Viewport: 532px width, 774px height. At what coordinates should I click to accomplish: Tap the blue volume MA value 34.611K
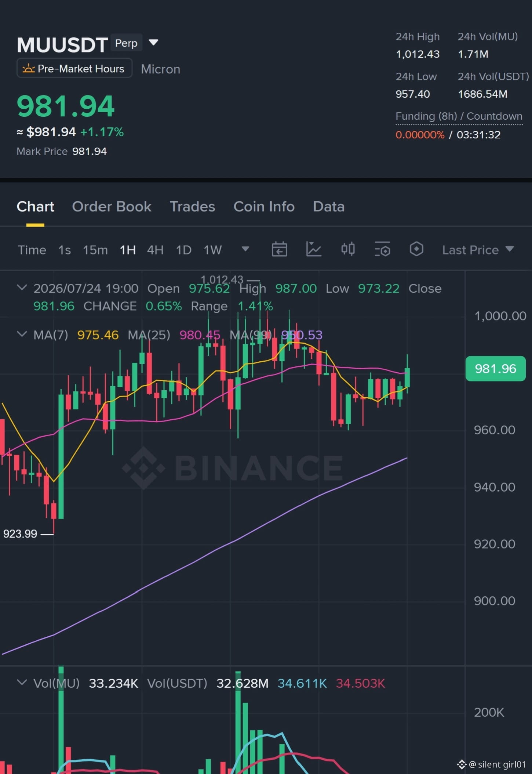tap(302, 683)
